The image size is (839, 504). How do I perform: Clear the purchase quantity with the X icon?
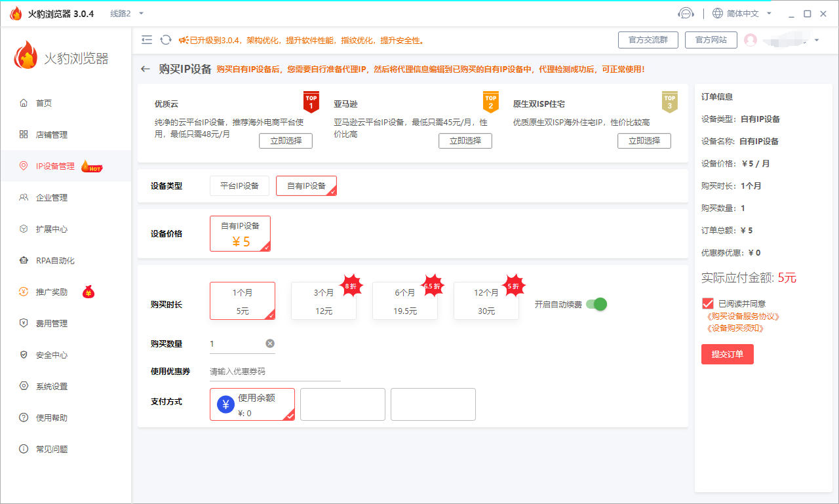[270, 343]
